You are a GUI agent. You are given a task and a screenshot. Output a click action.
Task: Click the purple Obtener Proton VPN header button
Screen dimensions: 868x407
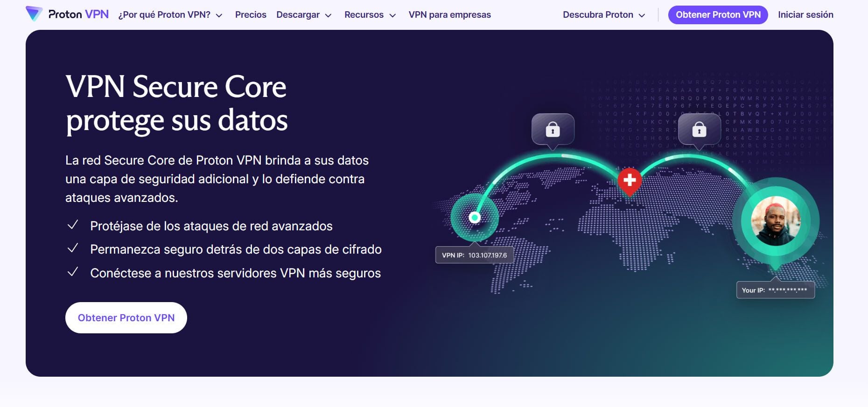(x=718, y=15)
